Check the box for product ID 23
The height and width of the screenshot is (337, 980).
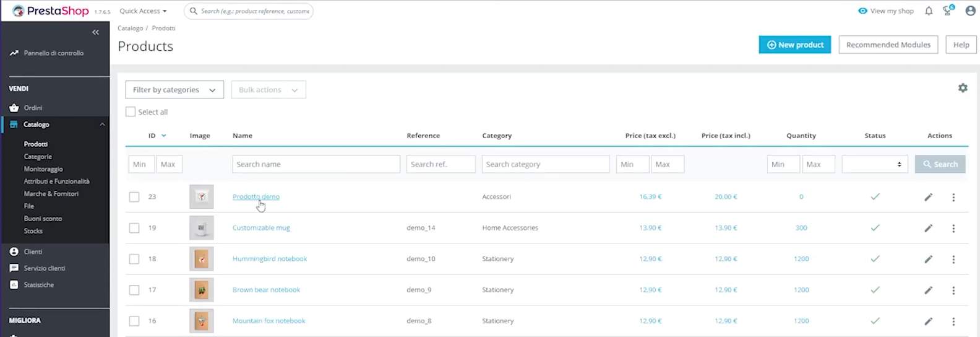tap(134, 197)
